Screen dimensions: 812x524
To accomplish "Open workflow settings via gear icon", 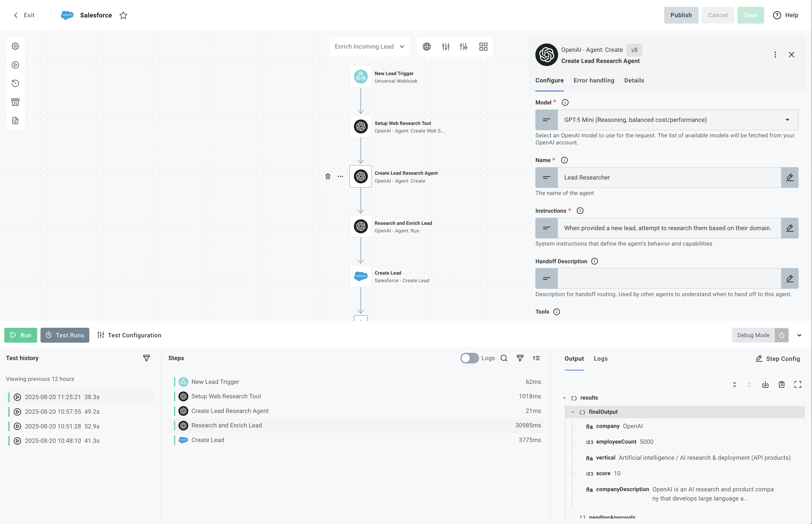I will click(x=15, y=46).
